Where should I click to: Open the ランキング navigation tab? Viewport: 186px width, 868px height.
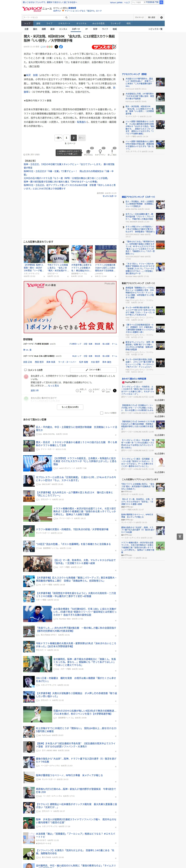point(115,24)
